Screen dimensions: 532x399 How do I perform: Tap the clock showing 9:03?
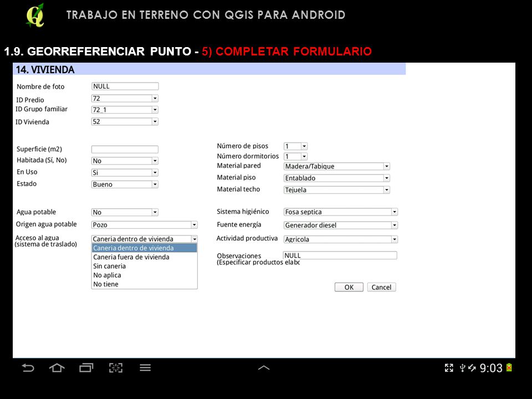tap(491, 368)
